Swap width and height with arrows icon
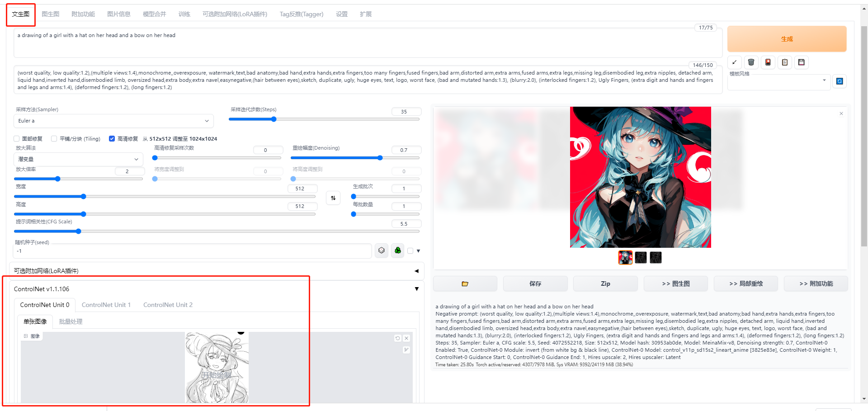 (x=333, y=198)
